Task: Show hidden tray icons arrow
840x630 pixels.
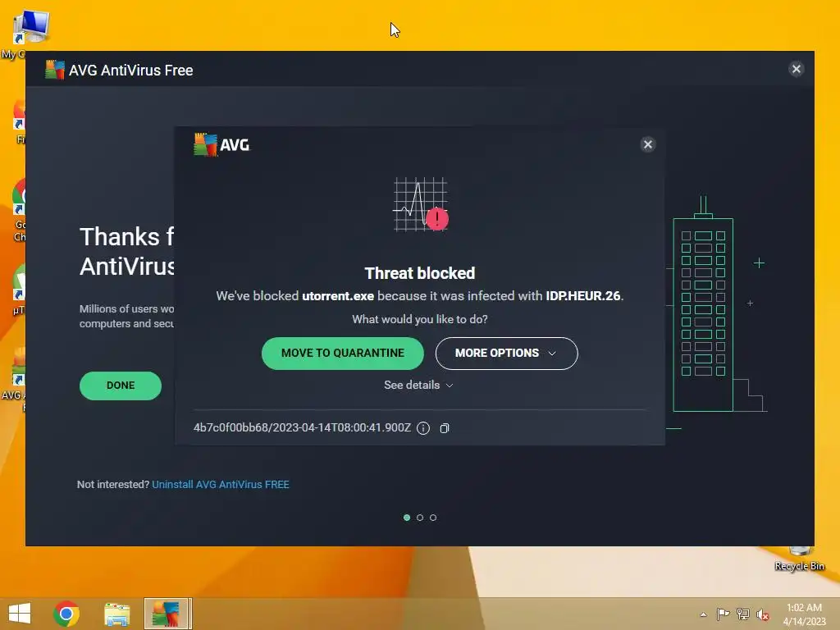Action: [x=703, y=614]
